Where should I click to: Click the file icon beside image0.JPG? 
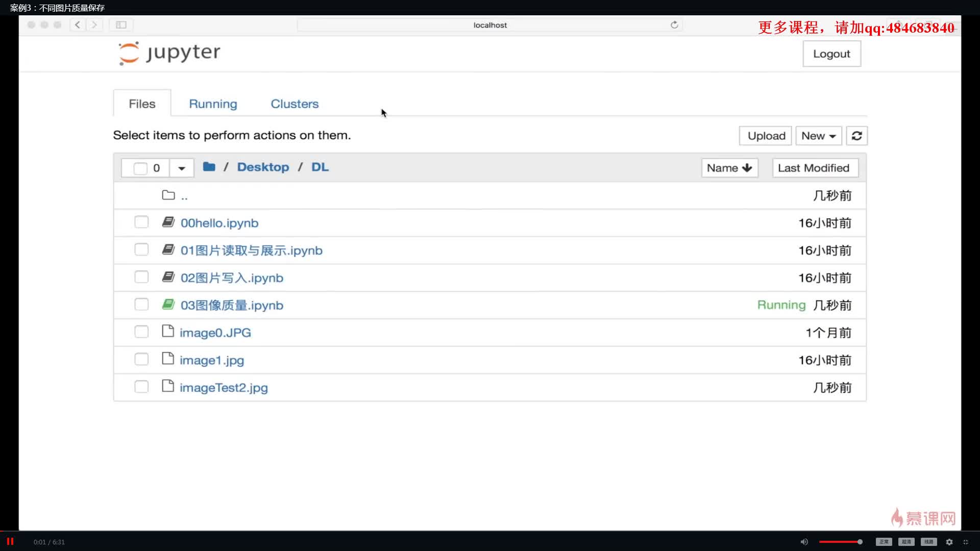click(167, 331)
